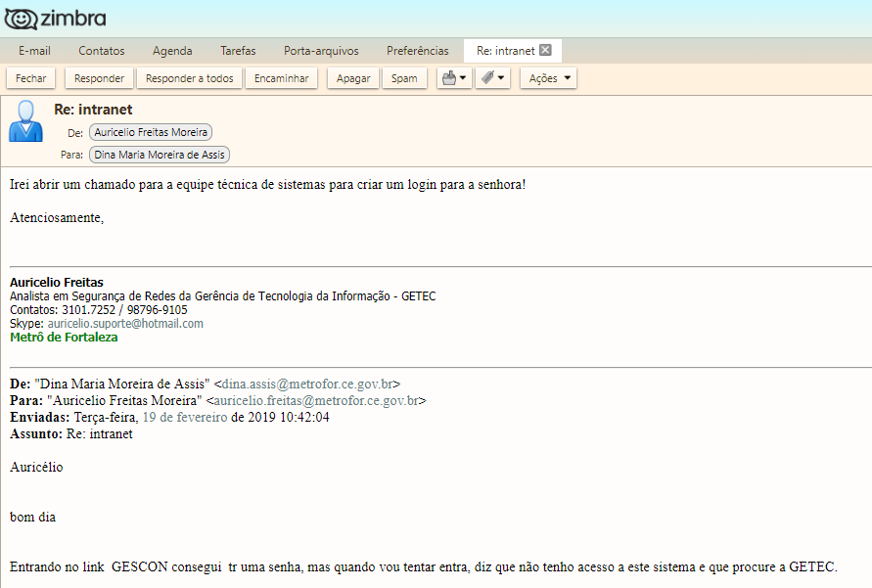The width and height of the screenshot is (872, 588).
Task: Click the Auricelio Freitas signature name
Action: 57,283
